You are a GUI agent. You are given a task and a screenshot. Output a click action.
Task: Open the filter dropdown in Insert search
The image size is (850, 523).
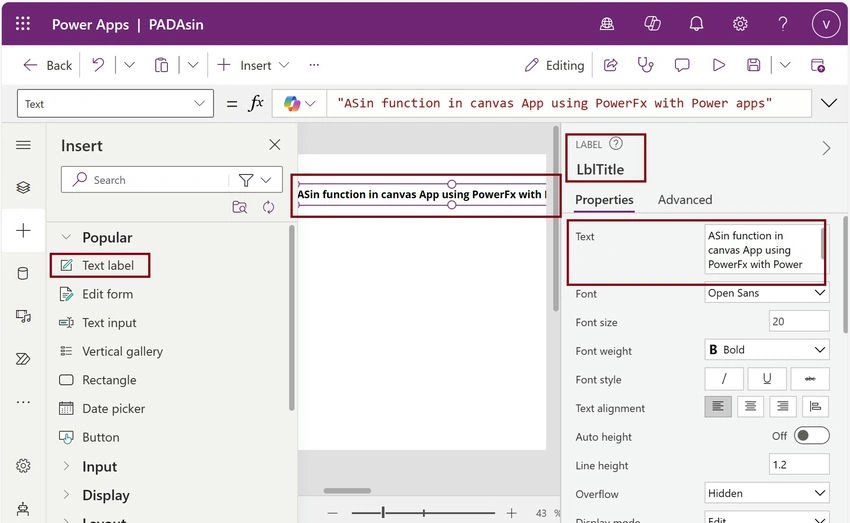coord(255,180)
